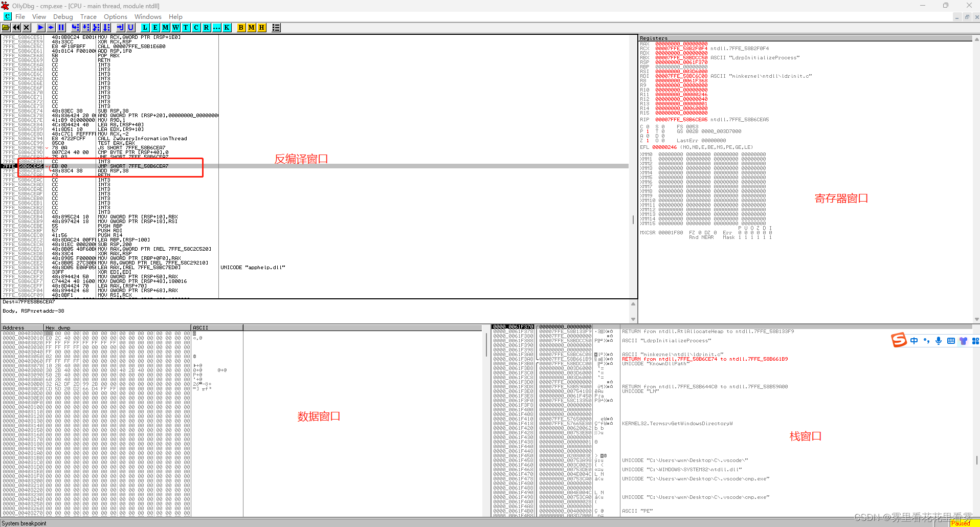
Task: Open the Log window via L icon
Action: coord(145,28)
